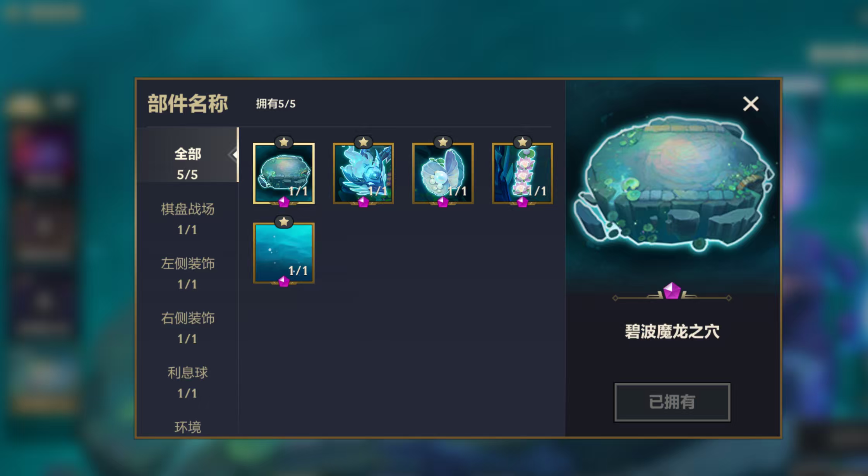868x476 pixels.
Task: Click star badge on arena thumbnail
Action: (284, 142)
